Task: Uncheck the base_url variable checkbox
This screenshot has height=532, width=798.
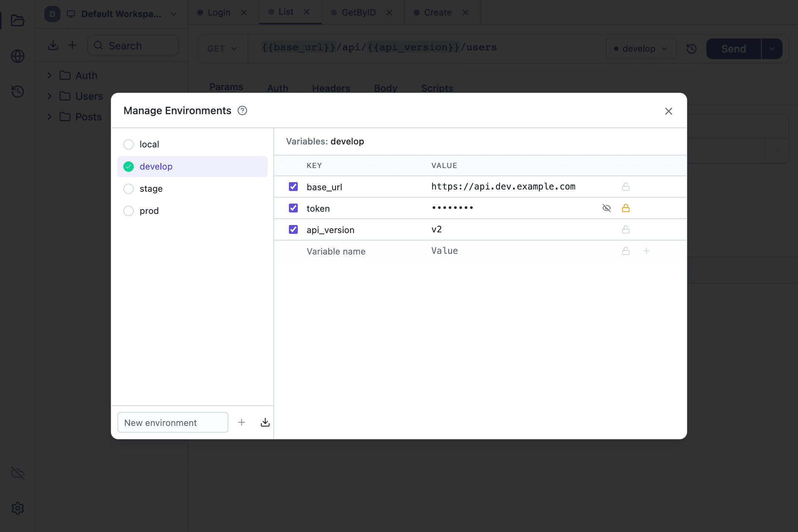Action: [293, 187]
